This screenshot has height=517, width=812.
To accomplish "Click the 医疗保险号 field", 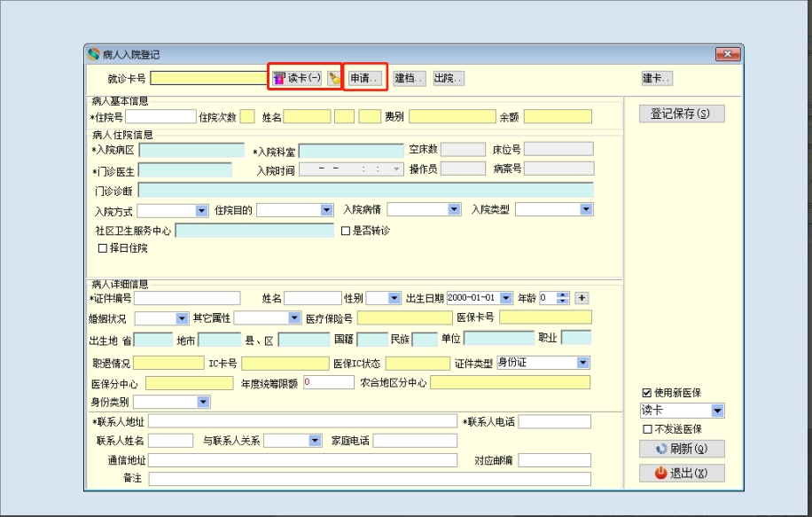I will [x=404, y=318].
